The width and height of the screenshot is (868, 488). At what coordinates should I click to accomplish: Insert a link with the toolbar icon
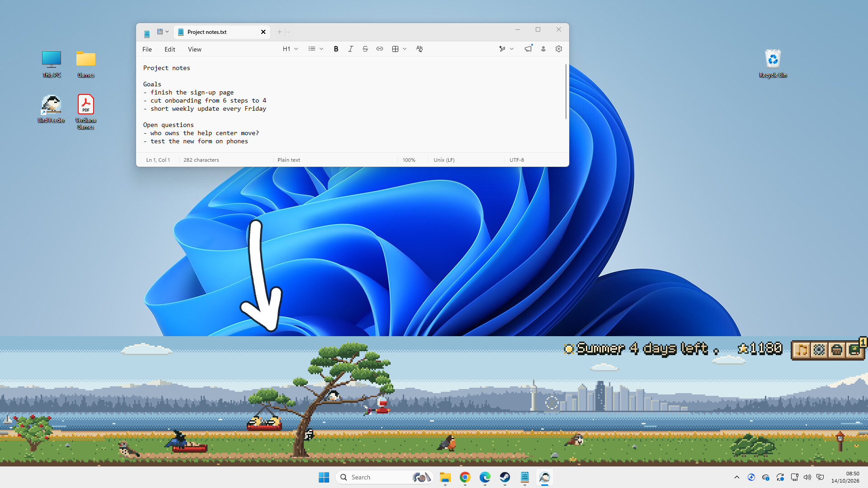click(380, 49)
